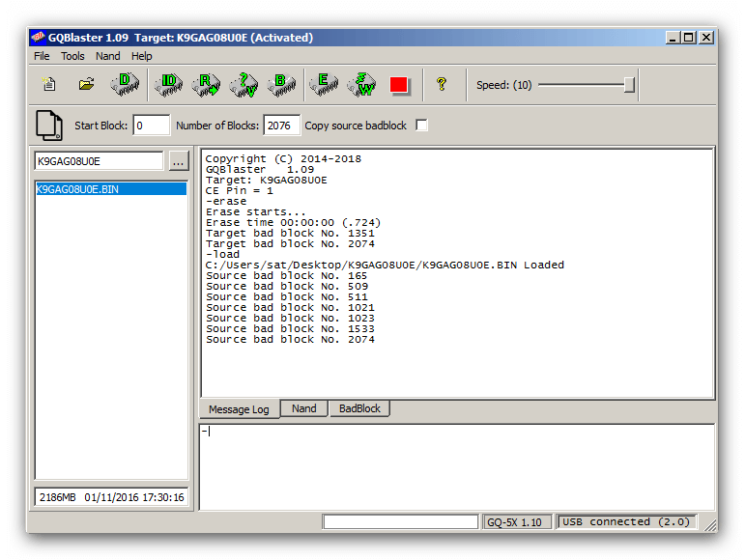Click the yellow question mark help icon
745x560 pixels.
coord(441,85)
